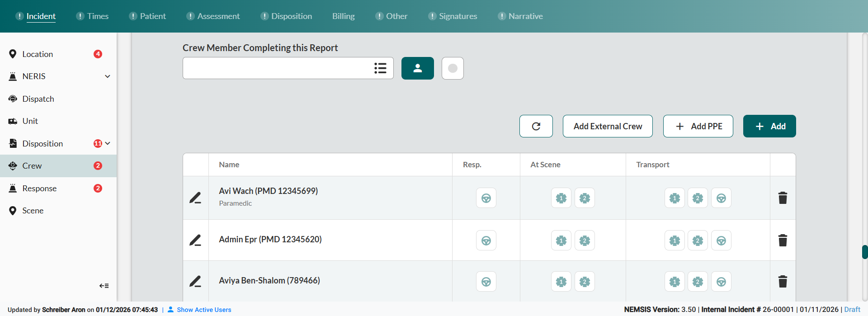Toggle Avi Wach response driver role
868x316 pixels.
tap(486, 198)
